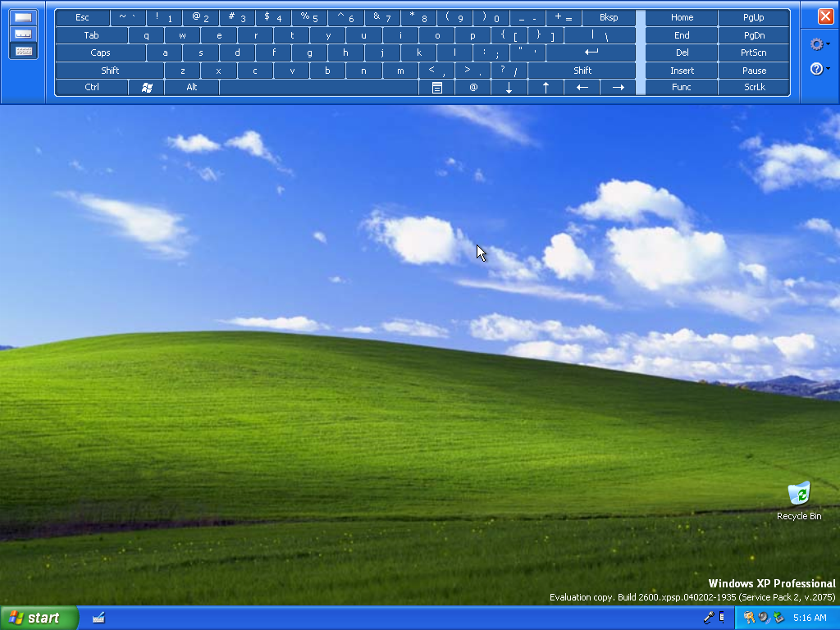Tap the Tab key
The image size is (840, 630).
pos(92,35)
